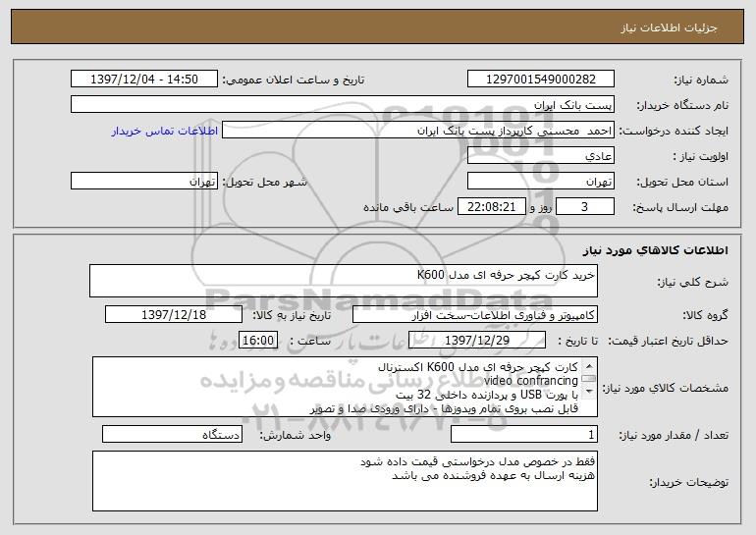Click the مشخصات کالای مورد نیاز text area
The height and width of the screenshot is (535, 756).
(345, 387)
